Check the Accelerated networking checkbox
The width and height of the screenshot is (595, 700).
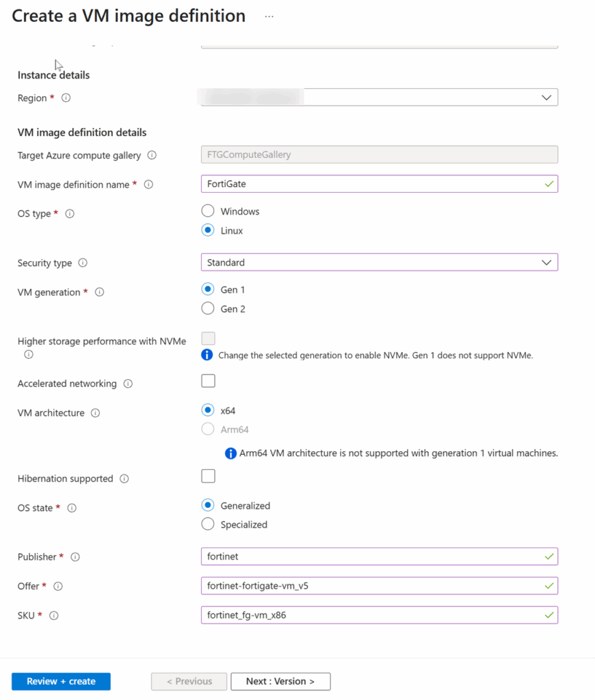click(x=208, y=381)
